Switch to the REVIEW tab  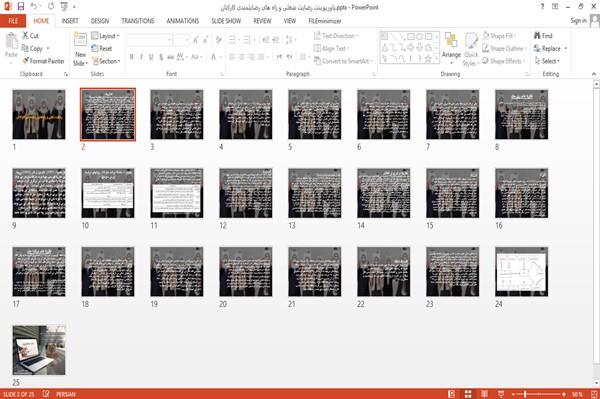pyautogui.click(x=262, y=21)
